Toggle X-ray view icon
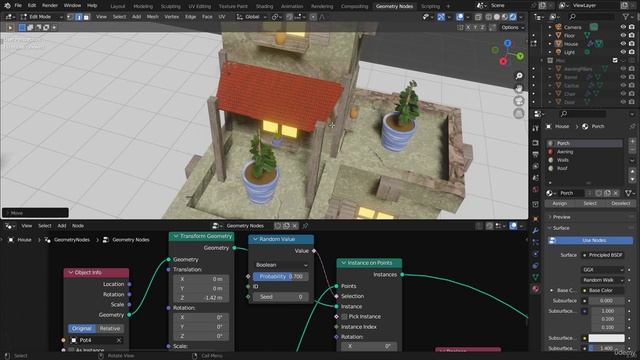The width and height of the screenshot is (640, 360). [x=478, y=17]
